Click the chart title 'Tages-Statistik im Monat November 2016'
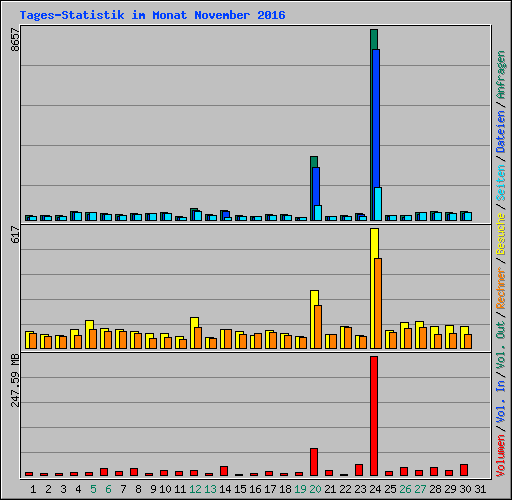 pyautogui.click(x=152, y=15)
